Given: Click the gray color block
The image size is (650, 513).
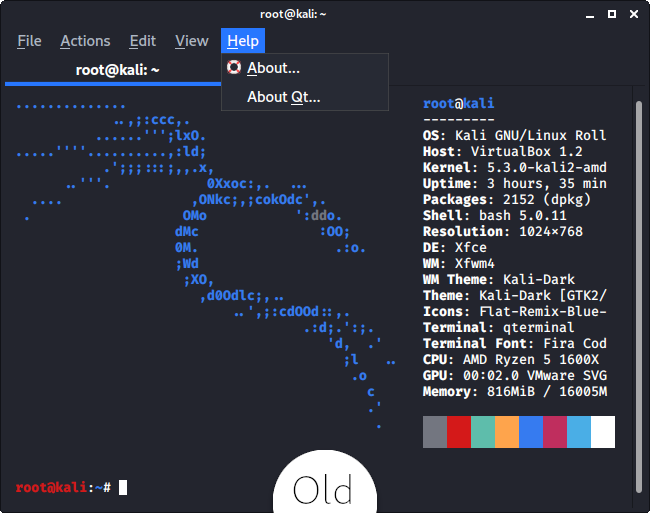Looking at the screenshot, I should coord(435,432).
